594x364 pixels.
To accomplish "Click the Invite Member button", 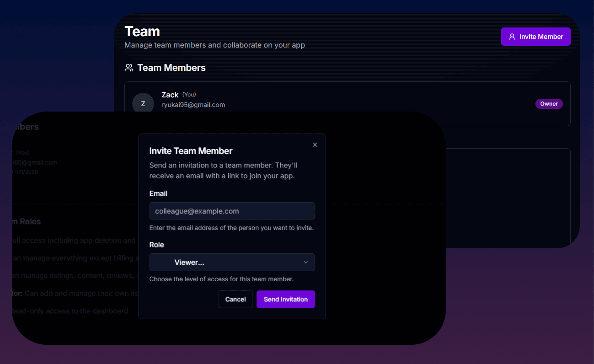I will [x=535, y=37].
